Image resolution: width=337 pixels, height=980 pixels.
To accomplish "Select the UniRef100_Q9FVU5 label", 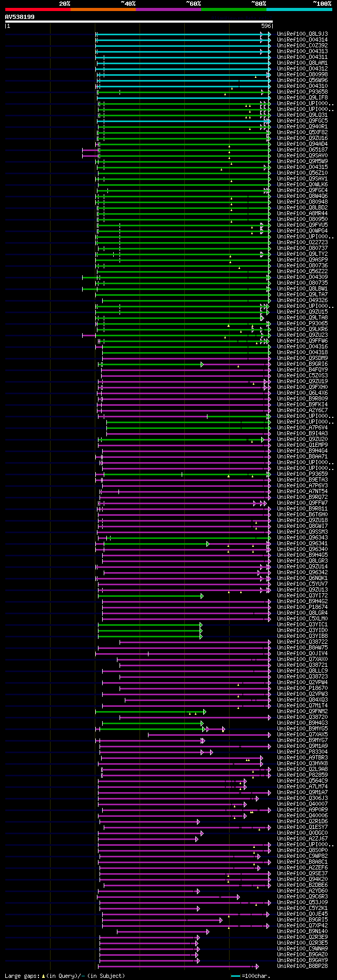I will [x=302, y=225].
